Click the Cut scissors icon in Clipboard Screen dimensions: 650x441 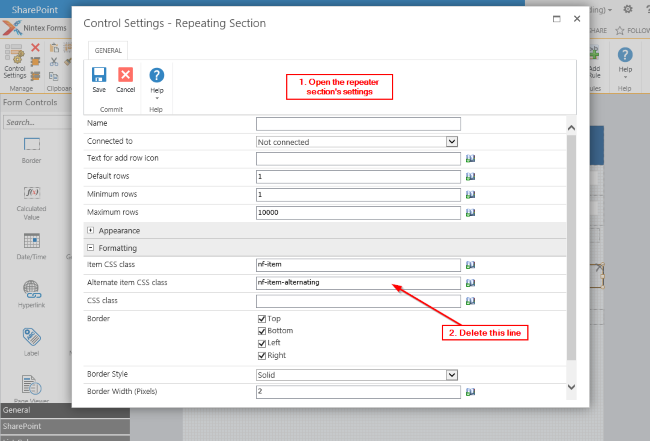pos(54,62)
